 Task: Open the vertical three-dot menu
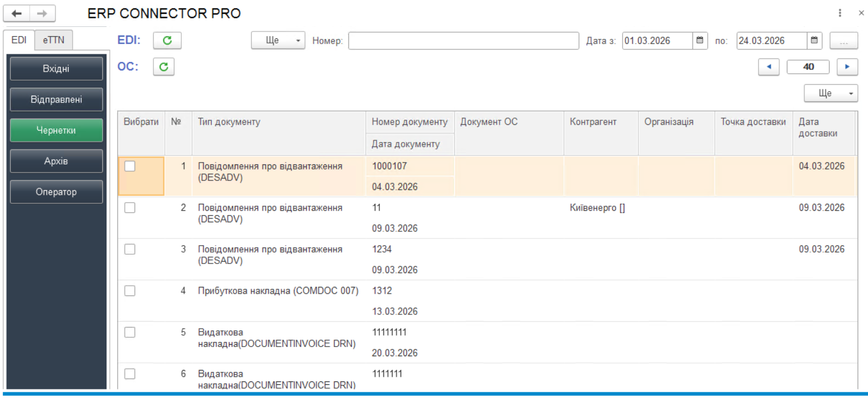pos(840,13)
